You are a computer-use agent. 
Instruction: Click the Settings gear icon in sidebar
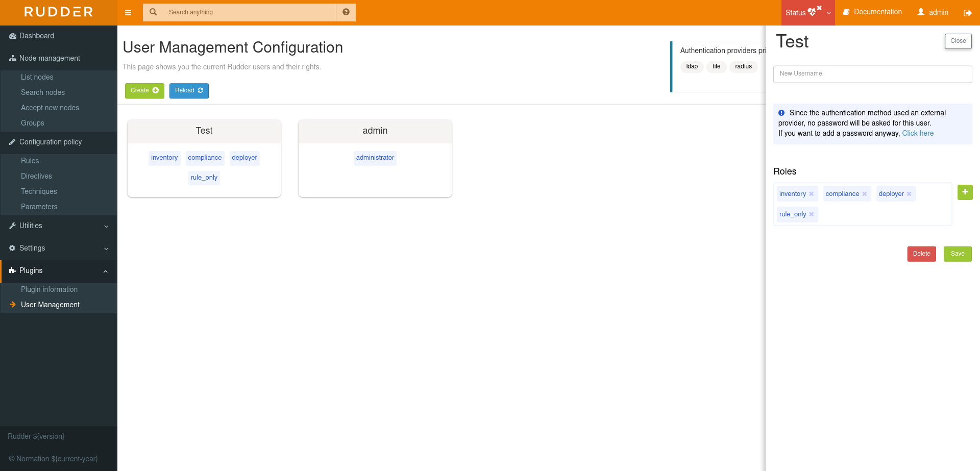click(x=11, y=248)
